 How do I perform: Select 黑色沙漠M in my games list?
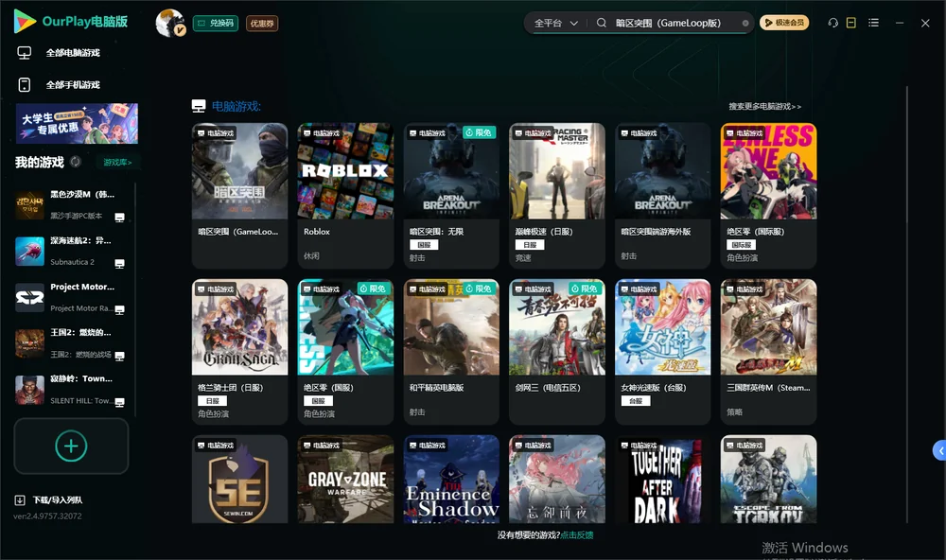[71, 205]
